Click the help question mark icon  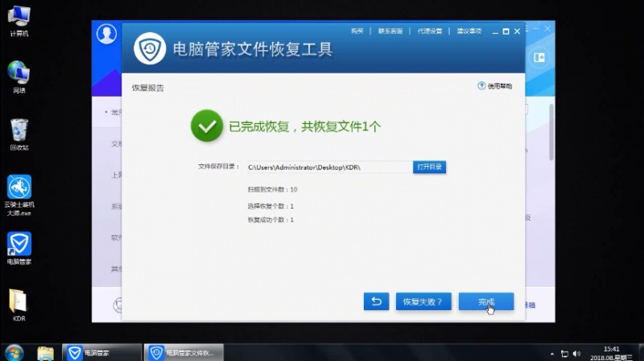click(481, 85)
